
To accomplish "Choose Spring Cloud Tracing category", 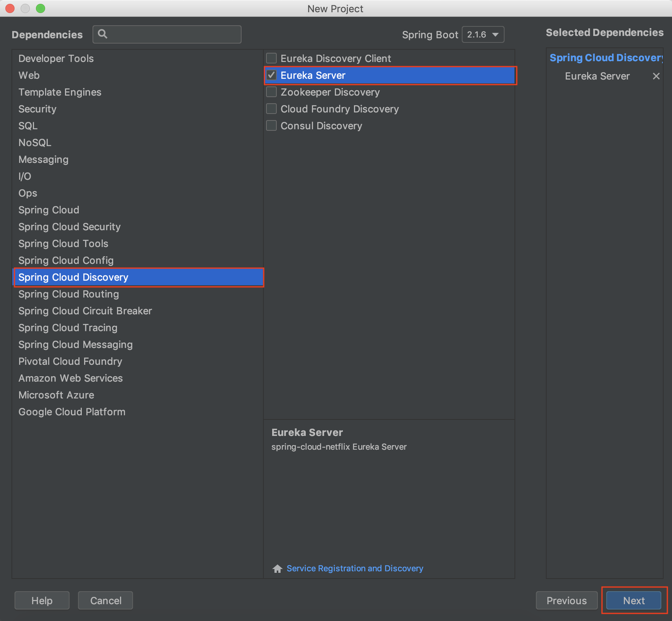I will pyautogui.click(x=138, y=328).
